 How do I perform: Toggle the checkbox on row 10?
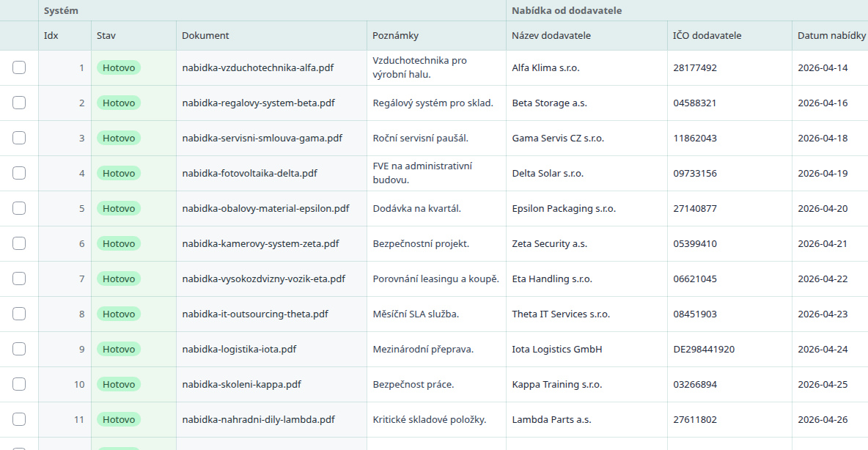19,384
